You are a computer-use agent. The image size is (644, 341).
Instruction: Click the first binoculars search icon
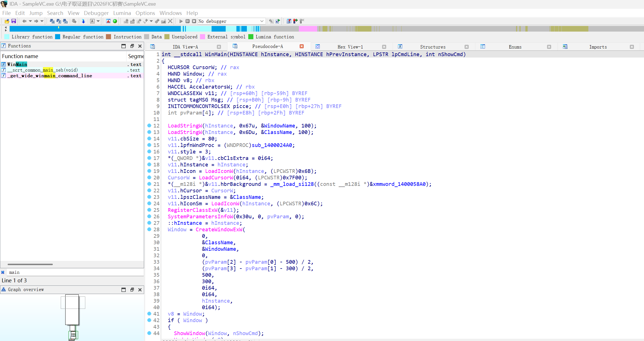52,21
